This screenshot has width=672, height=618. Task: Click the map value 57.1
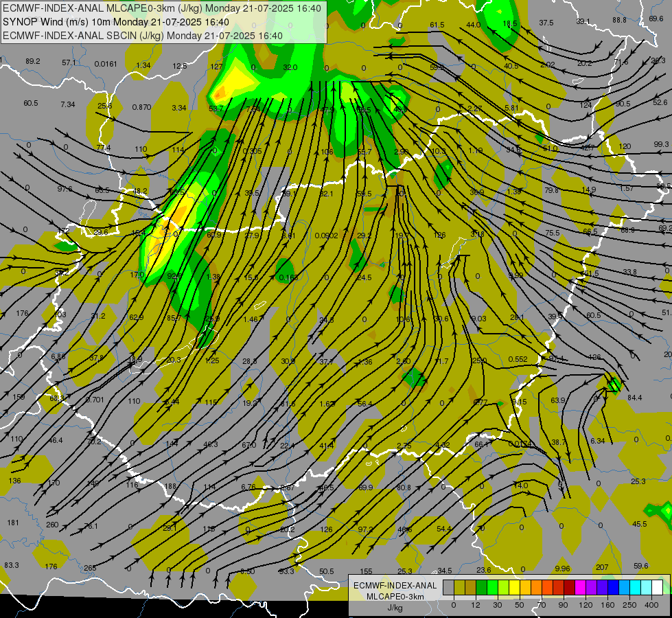point(69,62)
